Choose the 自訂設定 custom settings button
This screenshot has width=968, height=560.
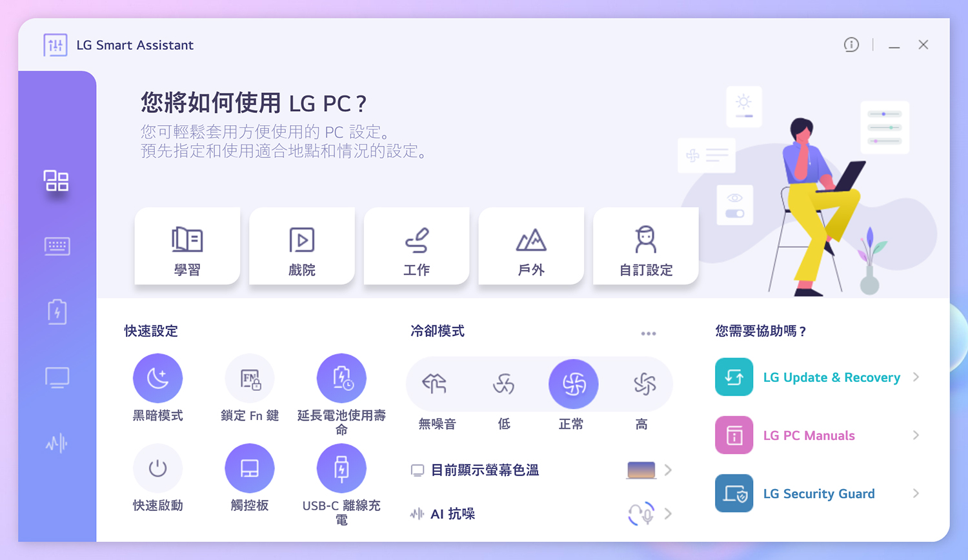(x=646, y=246)
